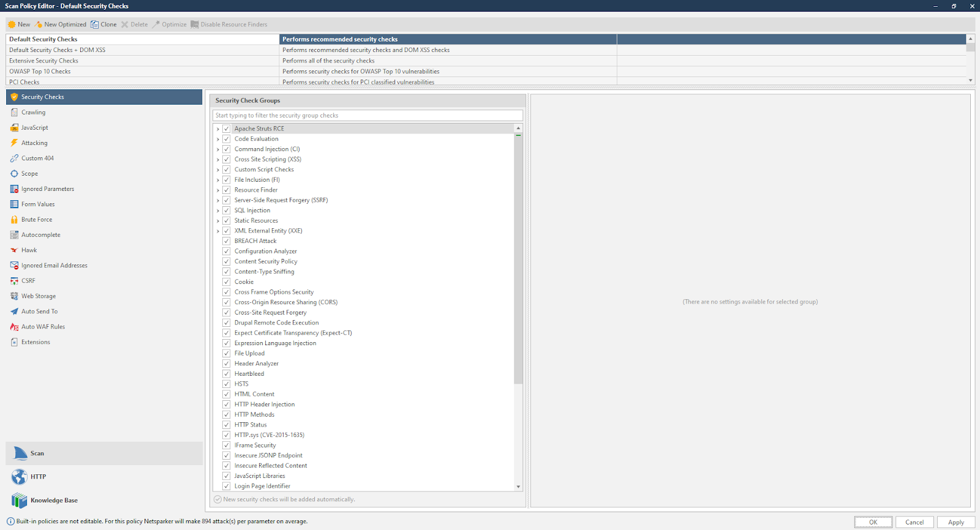The height and width of the screenshot is (530, 980).
Task: Focus the security group filter text field
Action: (x=367, y=116)
